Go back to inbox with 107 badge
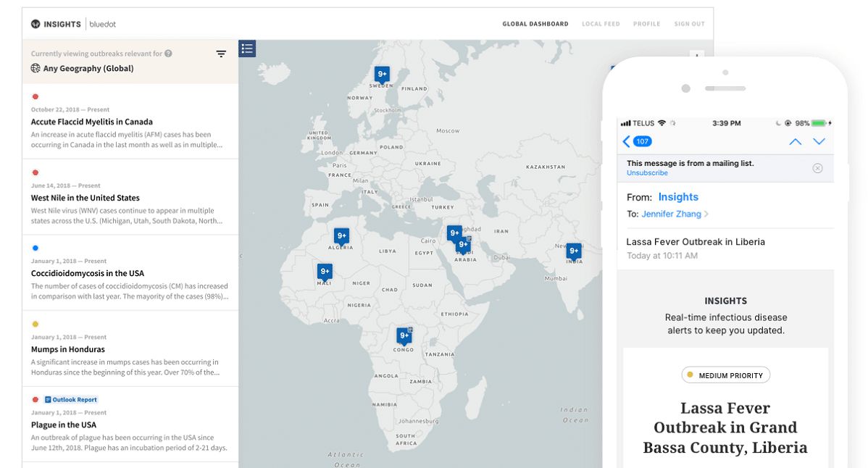The height and width of the screenshot is (468, 868). click(637, 141)
